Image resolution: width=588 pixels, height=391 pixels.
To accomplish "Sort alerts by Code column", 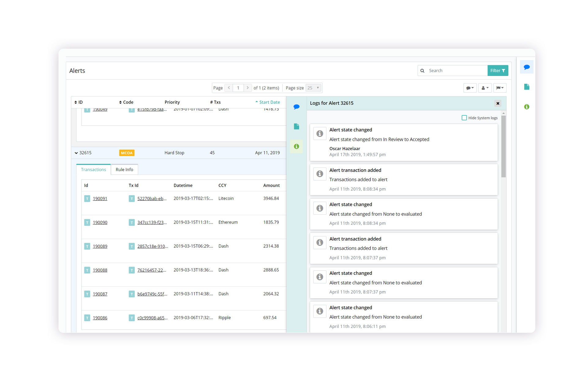I will [126, 102].
